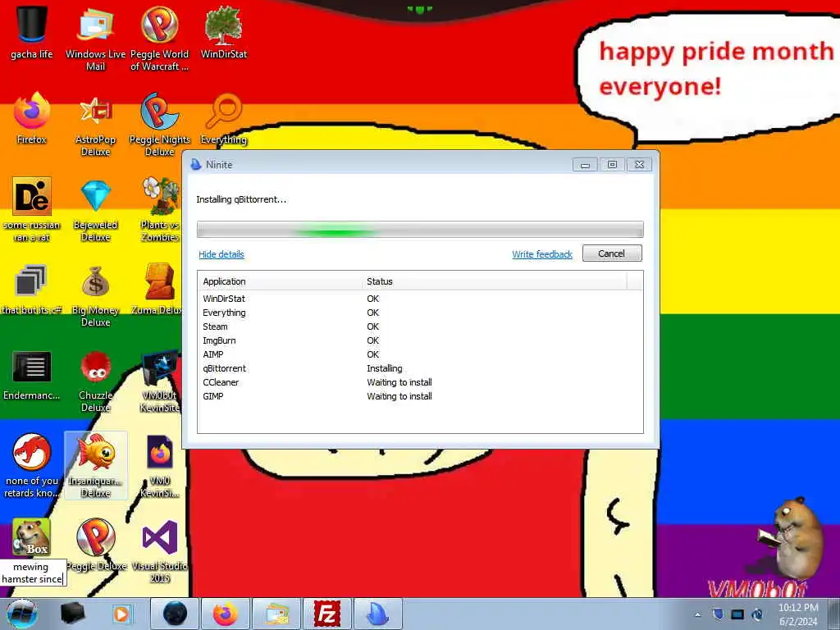The image size is (840, 630).
Task: Open Windows Live Mail desktop shortcut
Action: [x=95, y=39]
